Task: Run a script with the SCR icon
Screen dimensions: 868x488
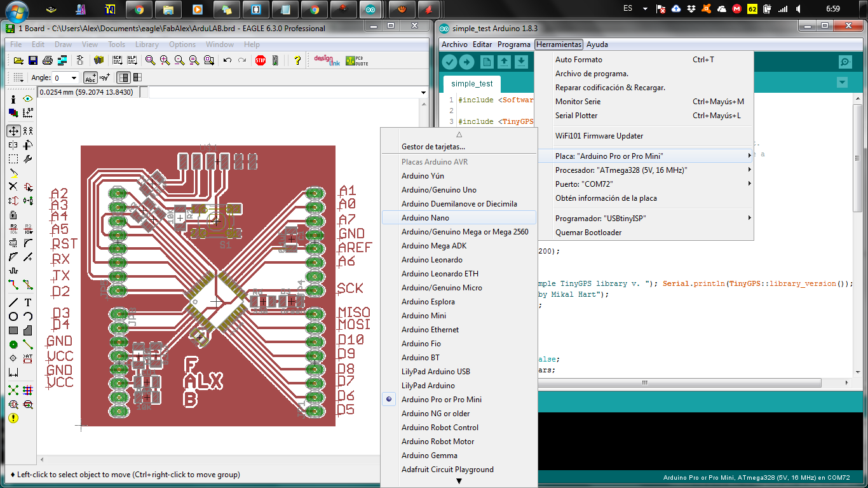Action: [117, 60]
